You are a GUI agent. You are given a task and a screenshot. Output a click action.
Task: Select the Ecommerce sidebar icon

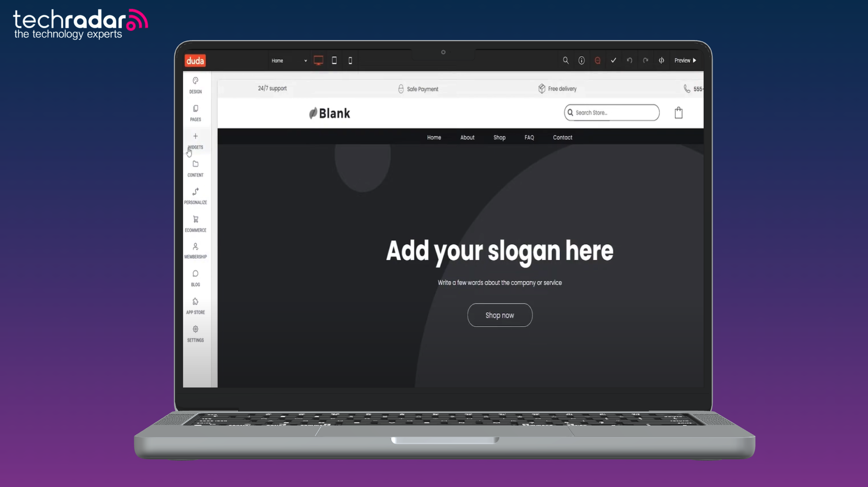click(195, 224)
